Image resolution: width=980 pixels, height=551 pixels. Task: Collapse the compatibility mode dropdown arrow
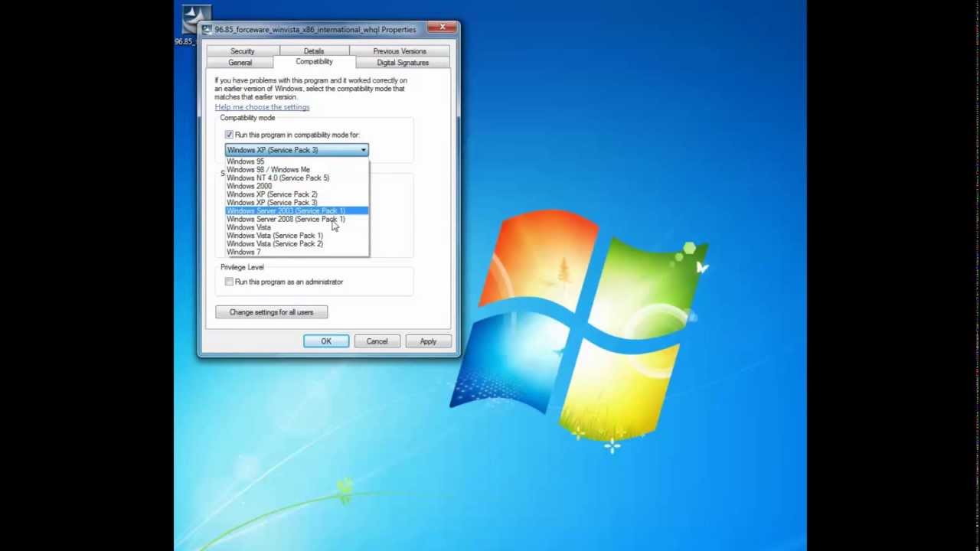click(x=363, y=150)
